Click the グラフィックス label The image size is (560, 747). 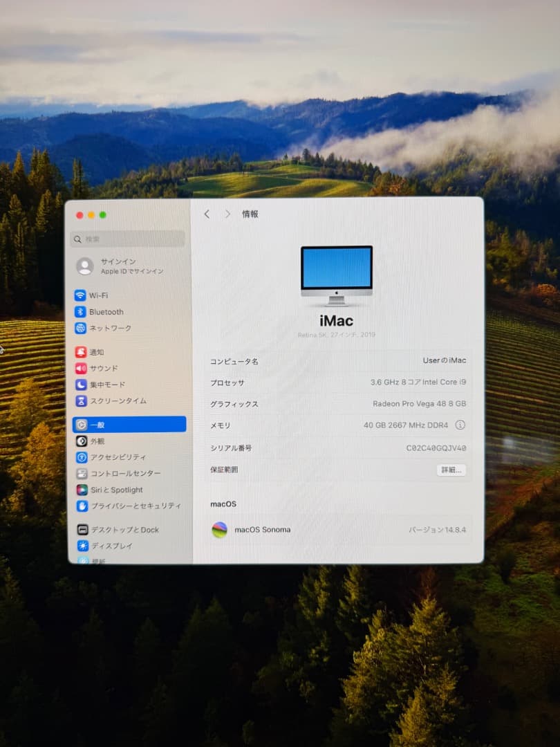click(234, 404)
